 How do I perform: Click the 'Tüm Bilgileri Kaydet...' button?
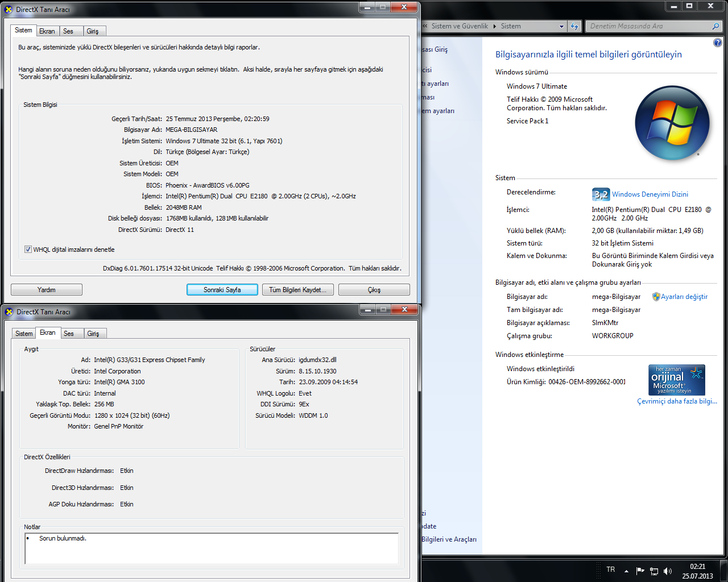pos(297,290)
